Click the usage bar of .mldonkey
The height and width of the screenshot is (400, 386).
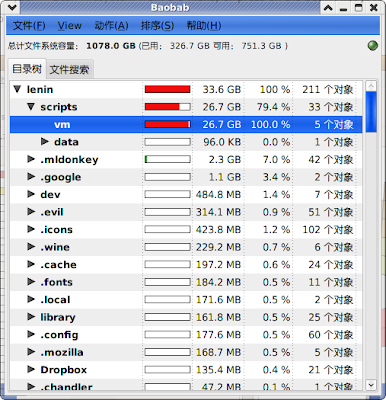[x=167, y=159]
